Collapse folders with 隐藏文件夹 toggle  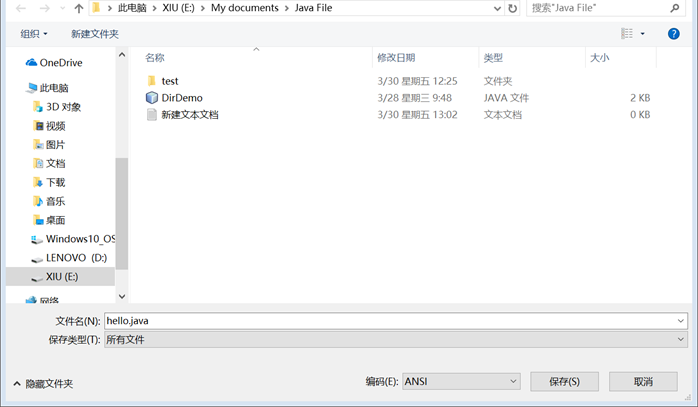[43, 383]
